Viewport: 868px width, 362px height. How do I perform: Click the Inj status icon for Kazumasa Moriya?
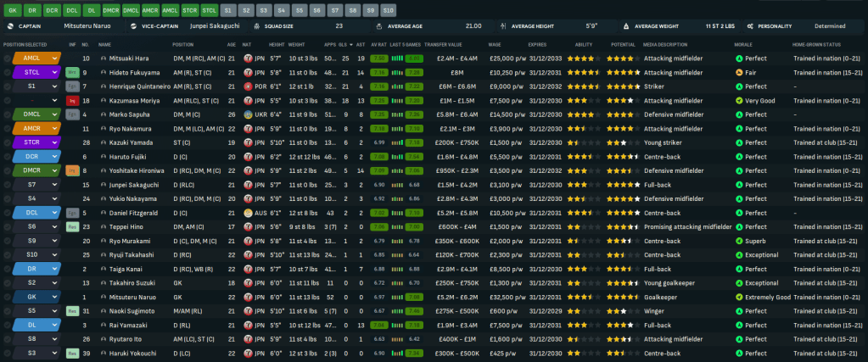73,101
